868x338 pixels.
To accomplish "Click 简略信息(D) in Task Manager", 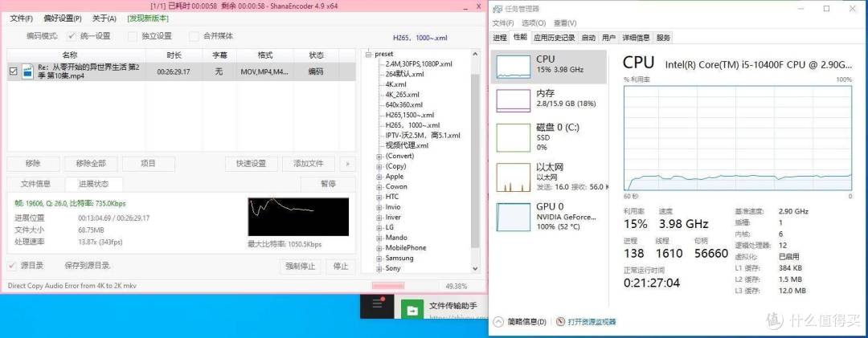I will [526, 322].
